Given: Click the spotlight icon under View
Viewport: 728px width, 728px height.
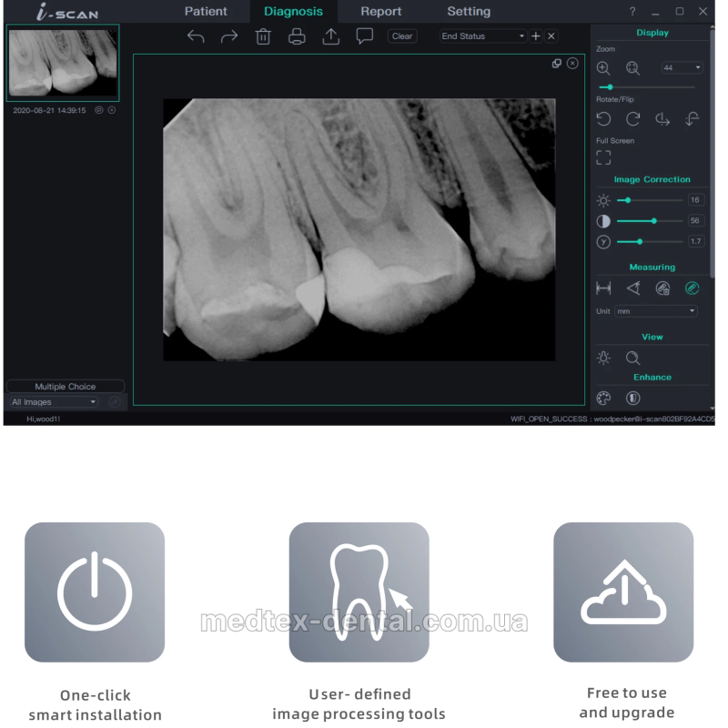Looking at the screenshot, I should pos(603,358).
